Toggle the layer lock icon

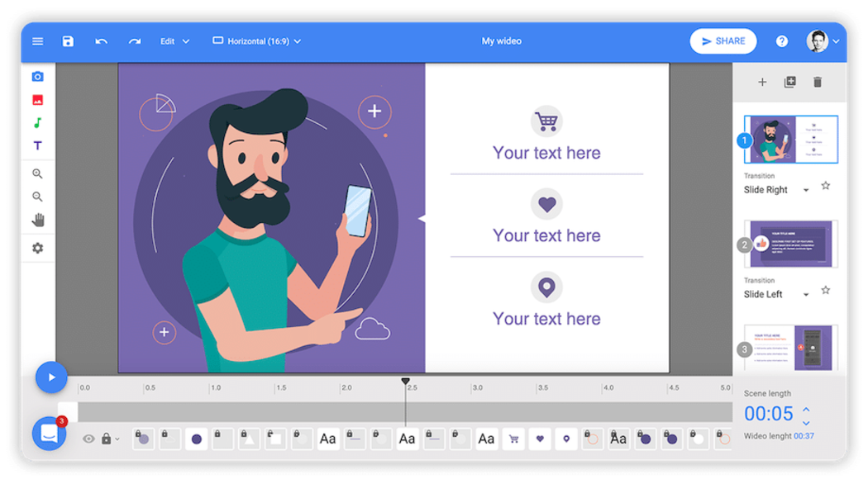(x=108, y=439)
